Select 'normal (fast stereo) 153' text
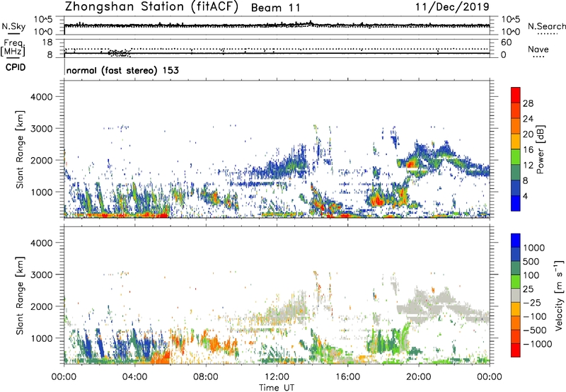Screen dimensions: 566x392 pyautogui.click(x=122, y=70)
